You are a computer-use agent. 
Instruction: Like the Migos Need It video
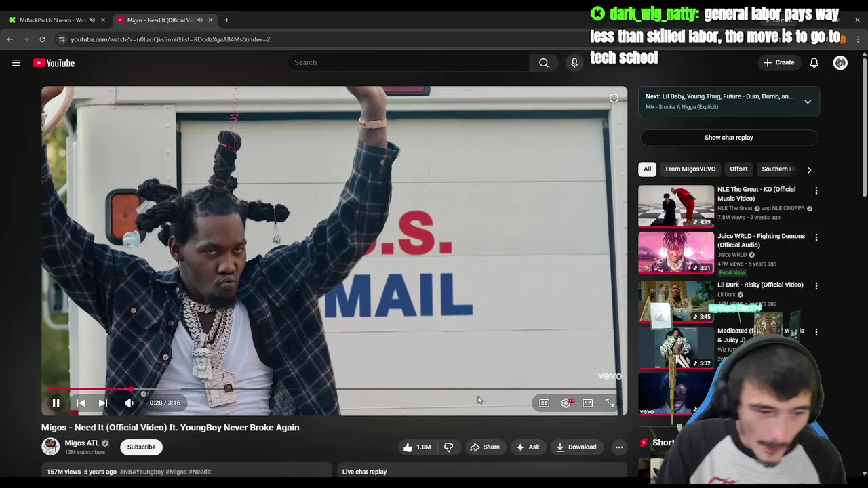point(417,447)
